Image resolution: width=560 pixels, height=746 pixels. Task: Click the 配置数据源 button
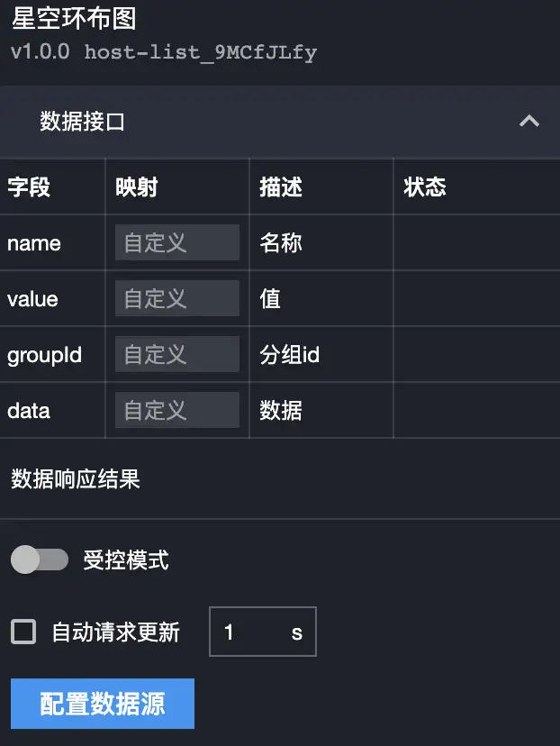tap(103, 704)
